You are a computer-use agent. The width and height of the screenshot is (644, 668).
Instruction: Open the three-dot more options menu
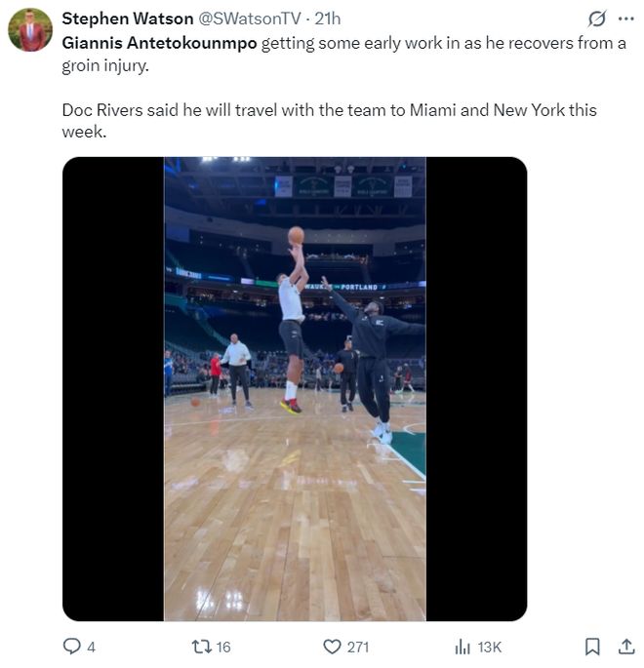626,19
